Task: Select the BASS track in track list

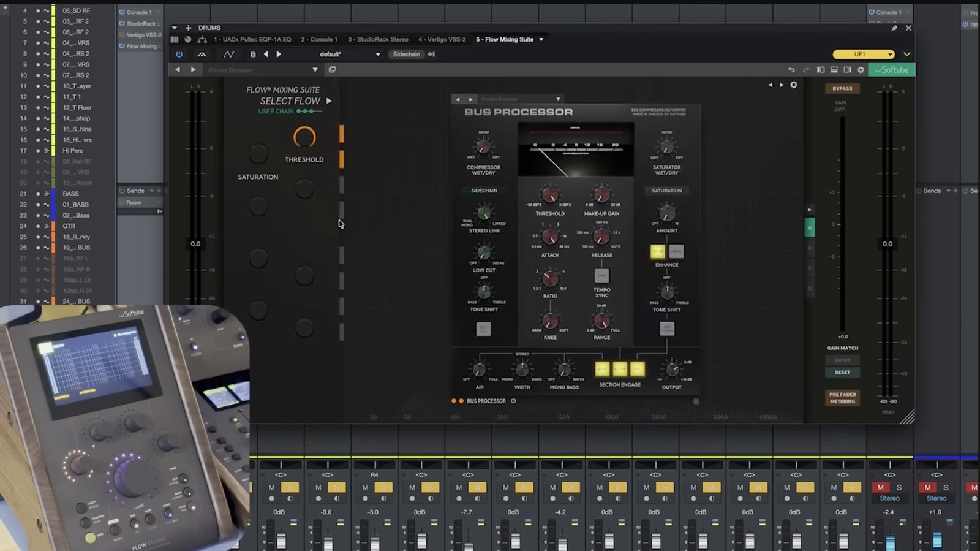Action: click(x=70, y=194)
